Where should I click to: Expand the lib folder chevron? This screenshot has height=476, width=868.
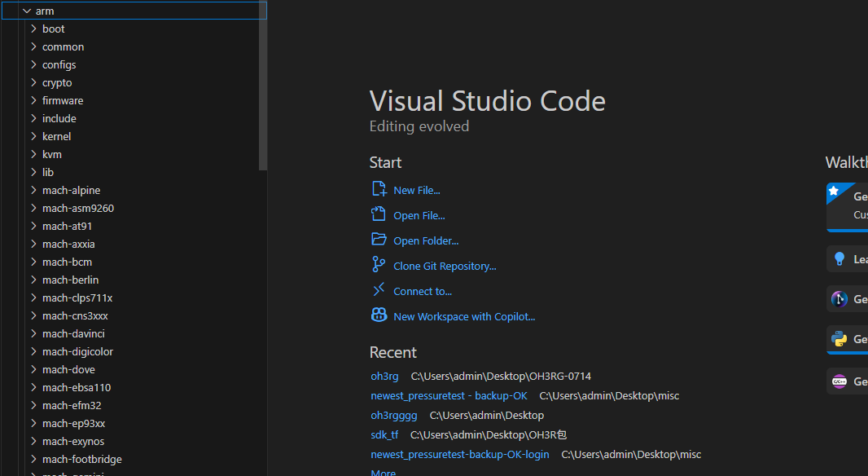pos(33,172)
